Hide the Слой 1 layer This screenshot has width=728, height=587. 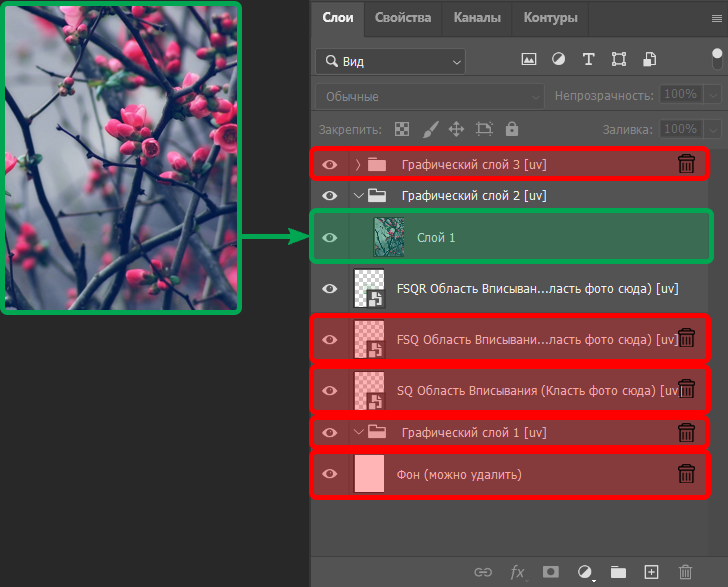click(330, 238)
